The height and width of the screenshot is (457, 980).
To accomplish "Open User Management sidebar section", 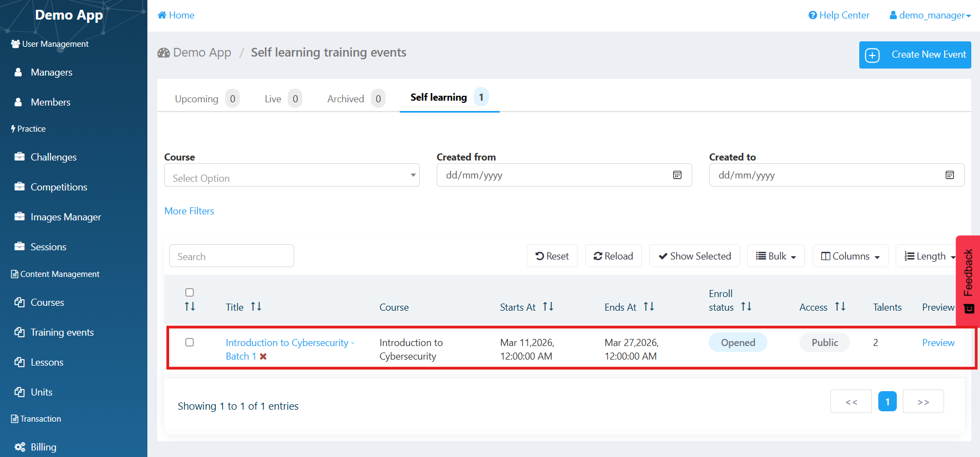I will tap(49, 44).
